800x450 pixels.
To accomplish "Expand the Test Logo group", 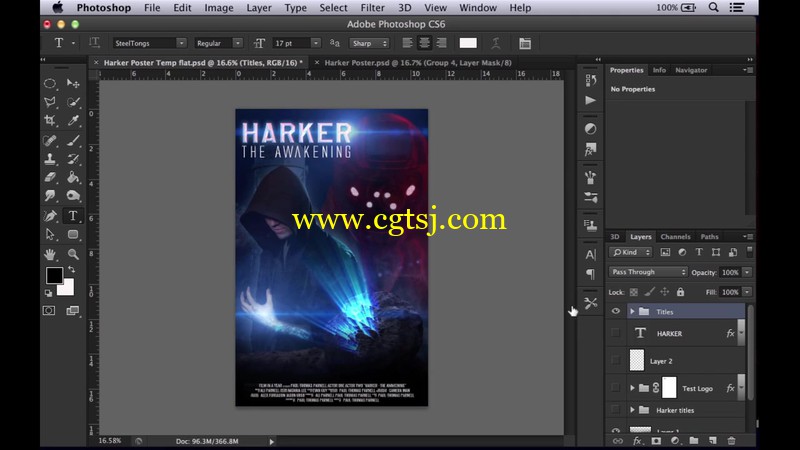I will tap(632, 388).
